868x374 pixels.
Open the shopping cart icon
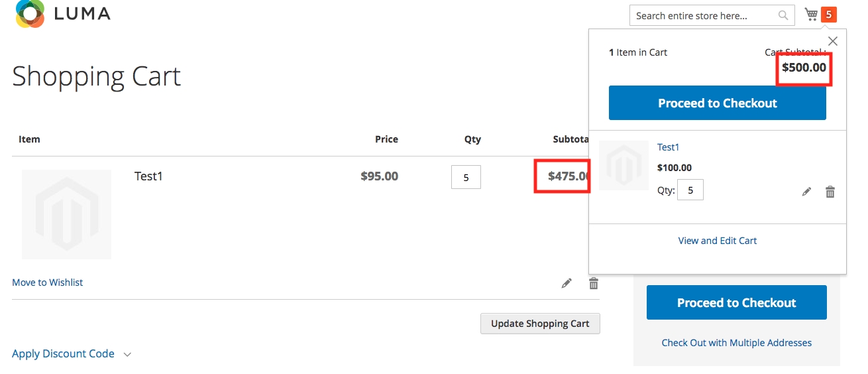(x=811, y=15)
